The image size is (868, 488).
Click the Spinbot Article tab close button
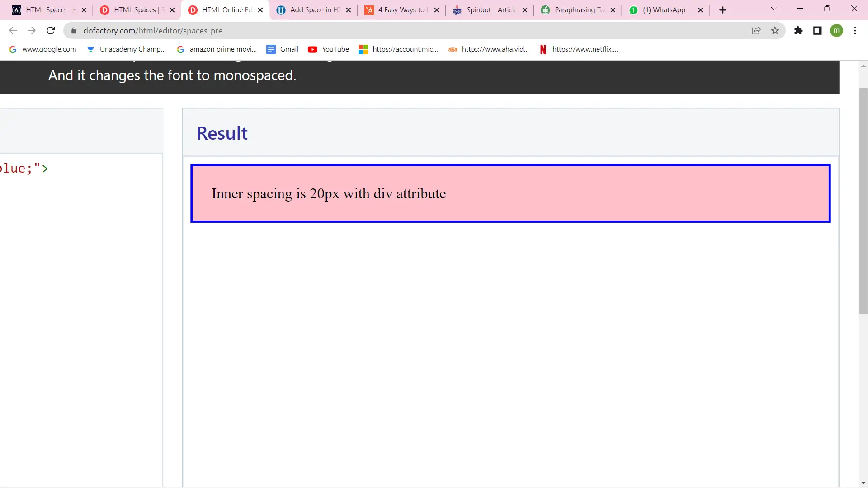pyautogui.click(x=524, y=9)
